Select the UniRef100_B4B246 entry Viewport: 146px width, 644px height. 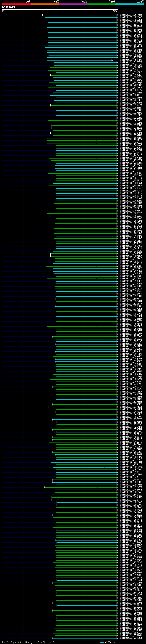coord(131,70)
